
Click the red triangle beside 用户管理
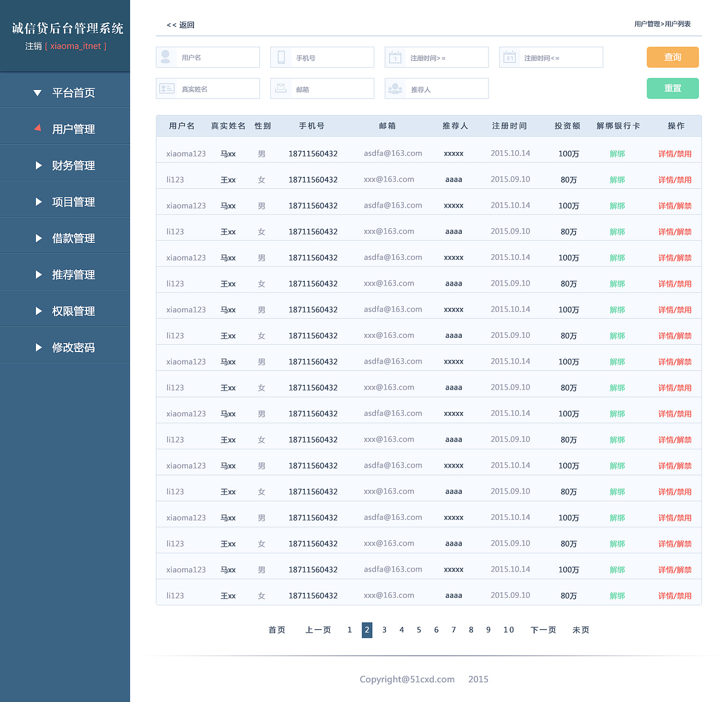pyautogui.click(x=38, y=129)
